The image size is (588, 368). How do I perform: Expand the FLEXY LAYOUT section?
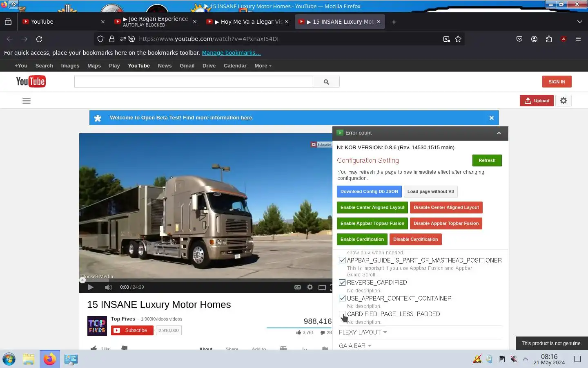(x=363, y=332)
